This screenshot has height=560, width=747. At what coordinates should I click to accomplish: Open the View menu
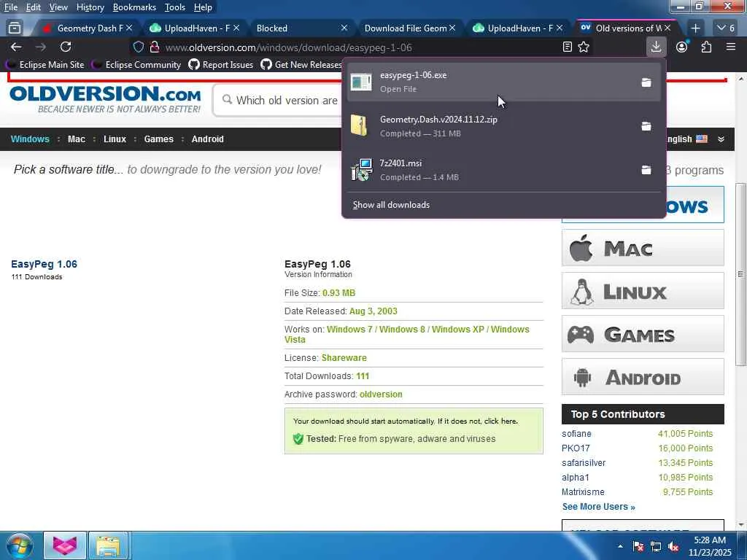[x=58, y=7]
